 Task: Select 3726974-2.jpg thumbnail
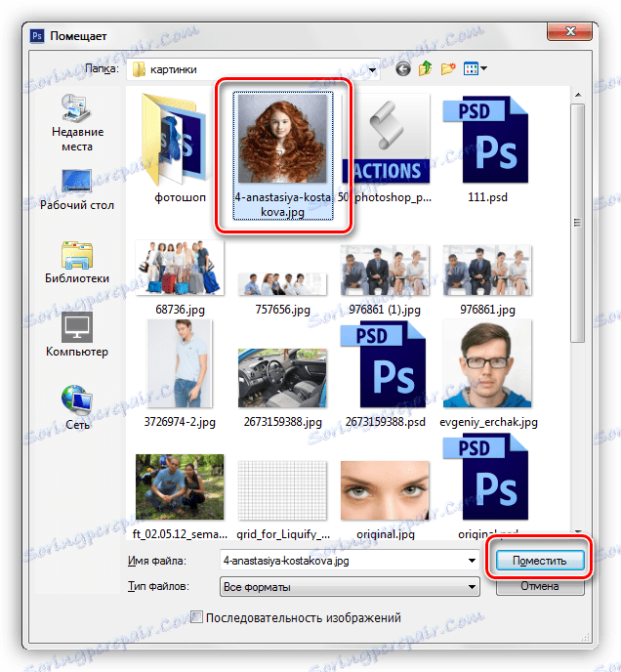(180, 363)
